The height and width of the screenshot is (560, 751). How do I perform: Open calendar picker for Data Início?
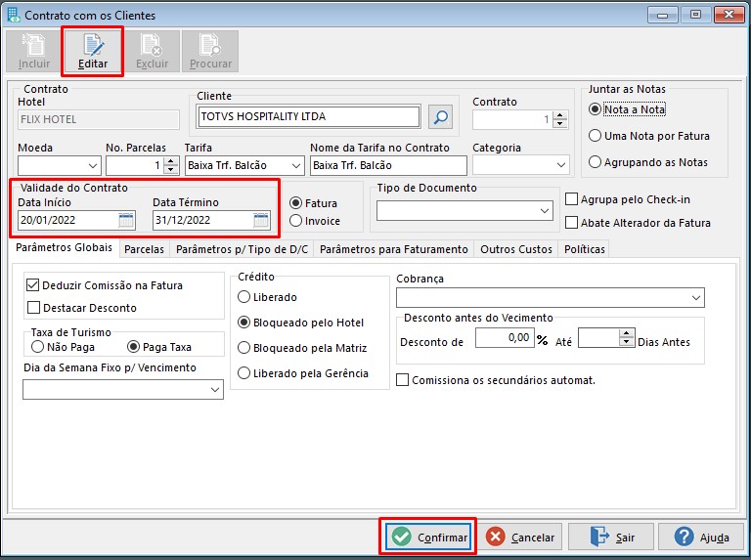coord(126,220)
